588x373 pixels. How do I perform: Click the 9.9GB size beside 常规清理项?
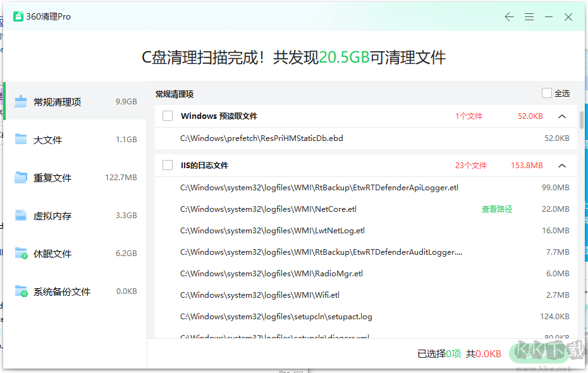point(126,102)
